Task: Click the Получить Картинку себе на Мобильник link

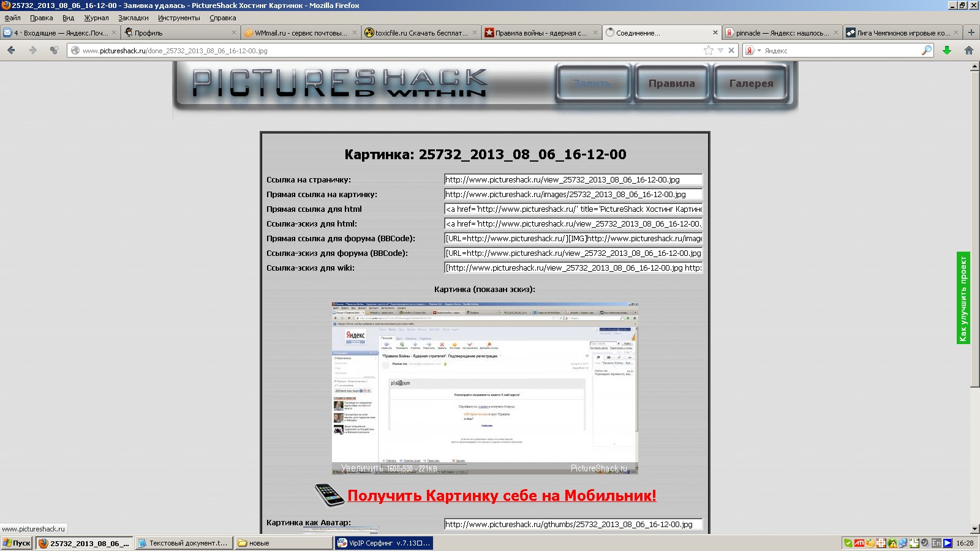Action: click(502, 495)
